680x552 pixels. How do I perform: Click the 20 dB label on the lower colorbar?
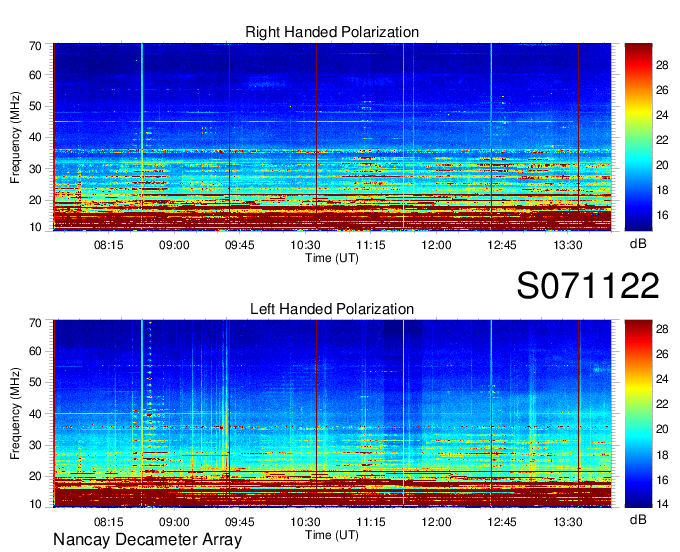pyautogui.click(x=662, y=429)
